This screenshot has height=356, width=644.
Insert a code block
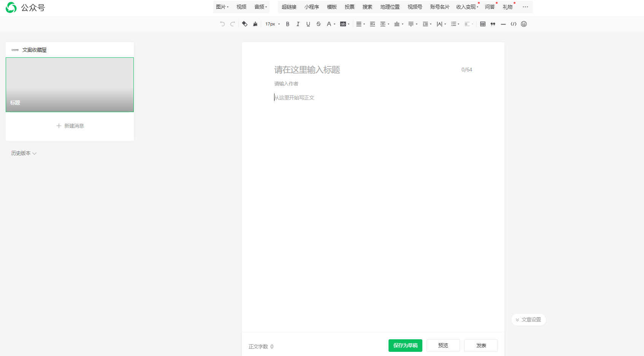click(513, 24)
